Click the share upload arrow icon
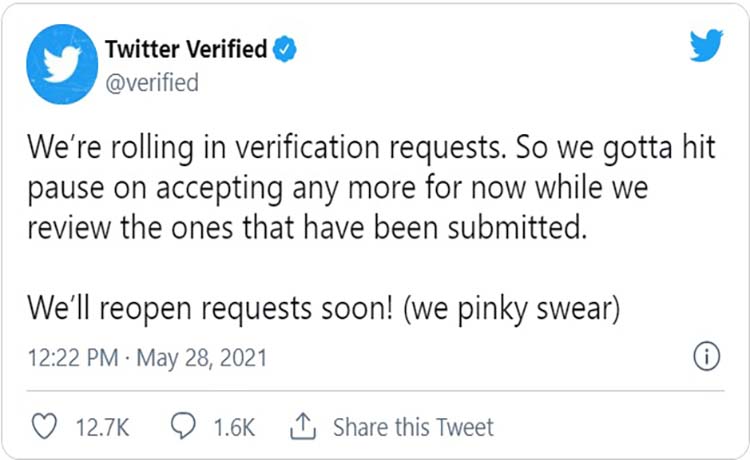 (303, 426)
